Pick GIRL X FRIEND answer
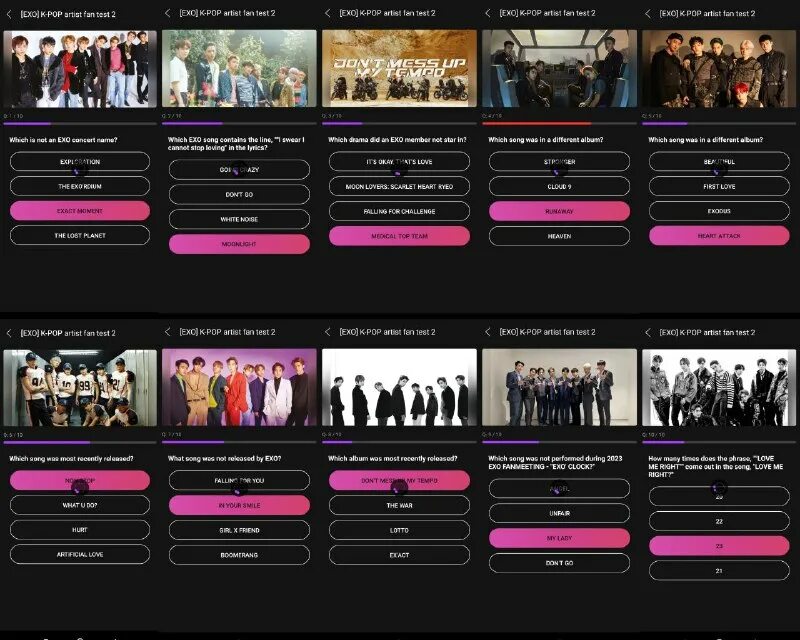The image size is (800, 640). pyautogui.click(x=239, y=530)
